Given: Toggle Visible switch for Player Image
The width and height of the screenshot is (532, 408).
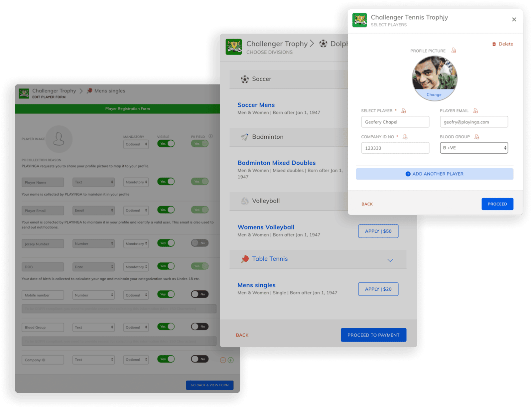Looking at the screenshot, I should pyautogui.click(x=166, y=144).
